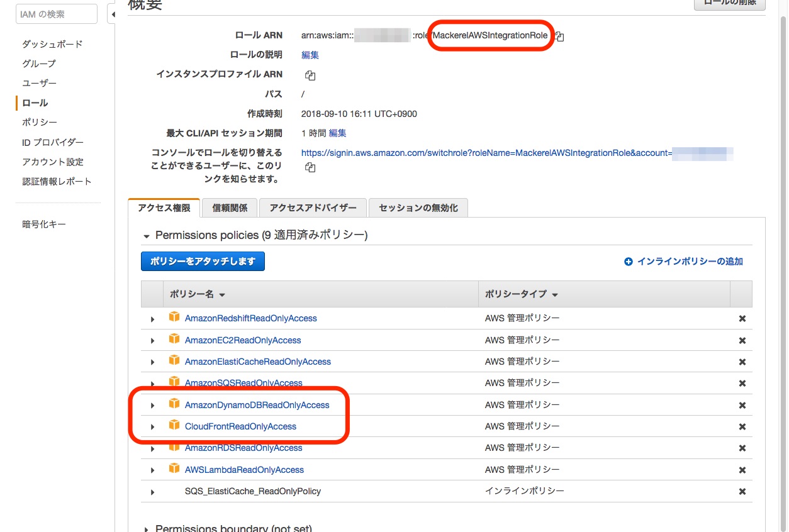Copy the instance profile ARN icon
Image resolution: width=789 pixels, height=532 pixels.
click(310, 75)
